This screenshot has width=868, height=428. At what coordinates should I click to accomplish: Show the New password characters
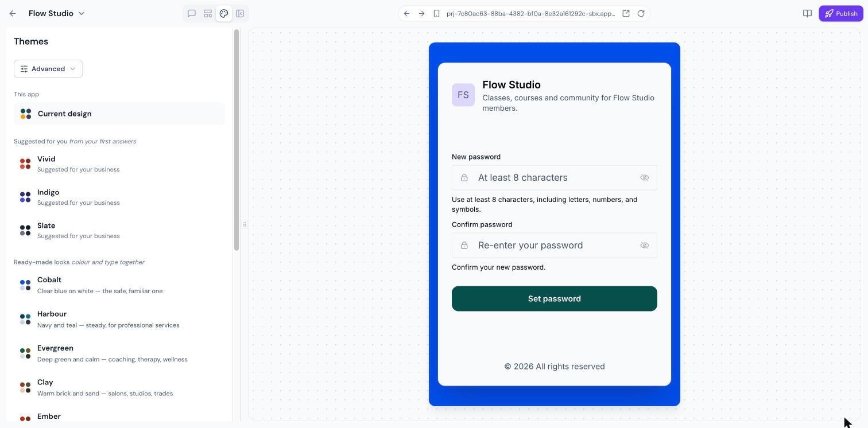click(x=645, y=178)
